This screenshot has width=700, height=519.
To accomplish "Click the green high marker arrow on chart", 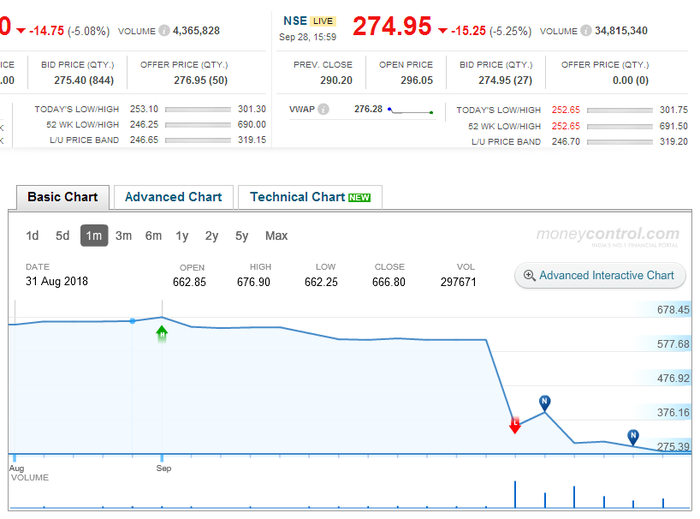I will [162, 333].
